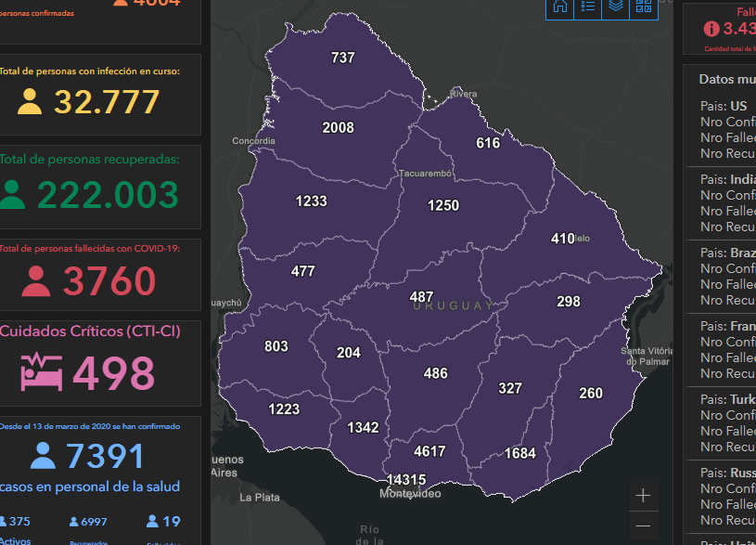
Task: Open the basemap gallery grid icon
Action: pyautogui.click(x=644, y=6)
